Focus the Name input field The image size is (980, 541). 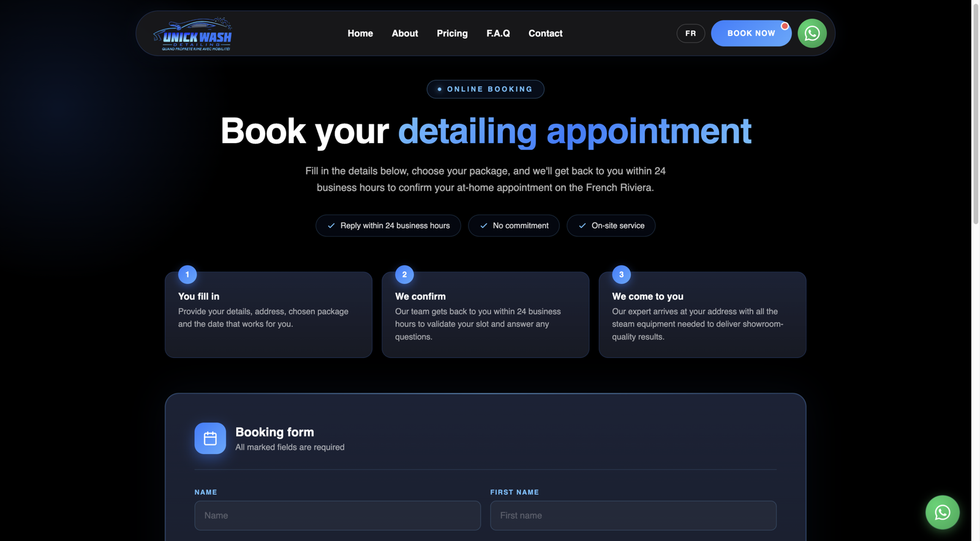click(x=337, y=515)
